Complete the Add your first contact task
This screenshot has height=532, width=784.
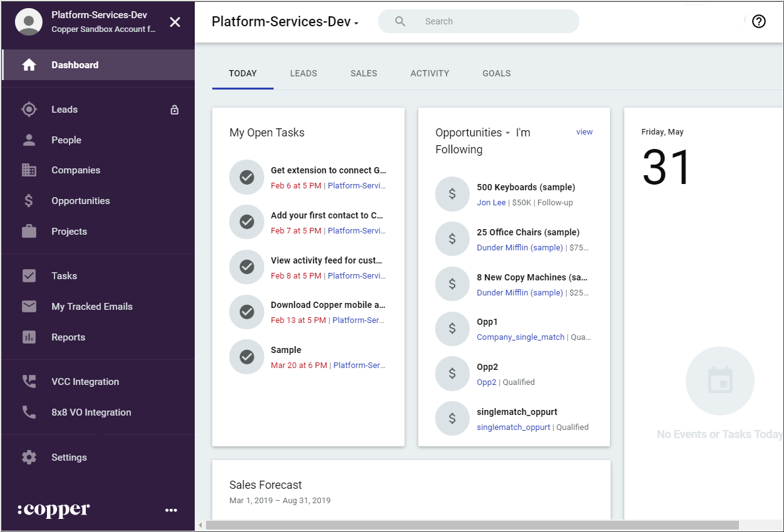(247, 222)
